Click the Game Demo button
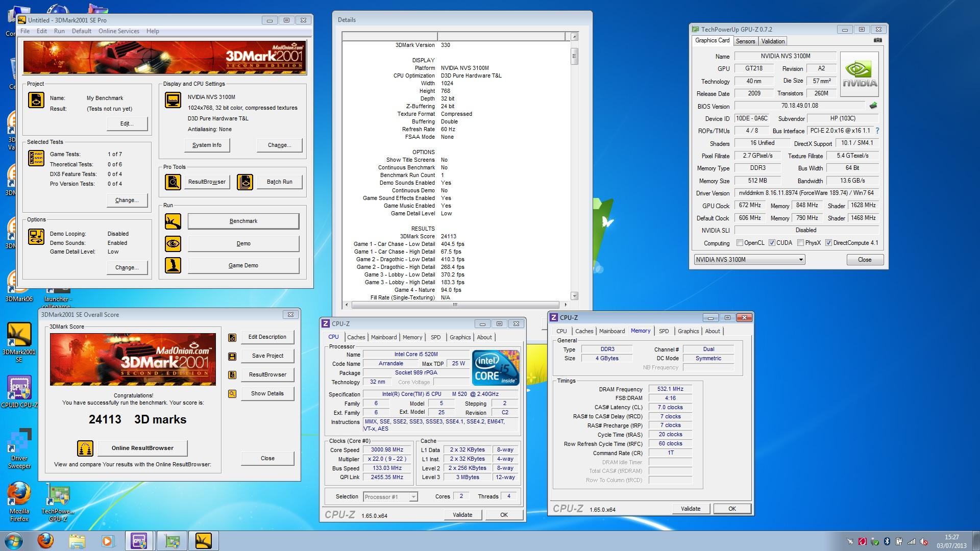This screenshot has height=551, width=980. tap(243, 266)
